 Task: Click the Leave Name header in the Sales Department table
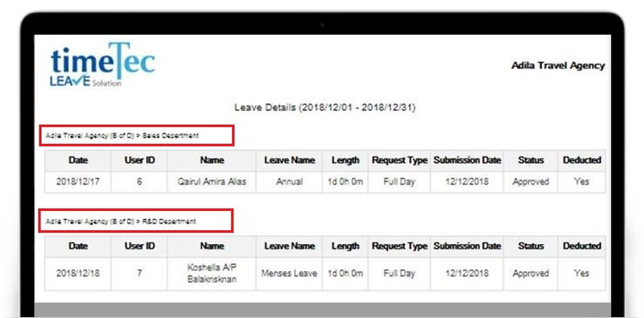coord(290,160)
